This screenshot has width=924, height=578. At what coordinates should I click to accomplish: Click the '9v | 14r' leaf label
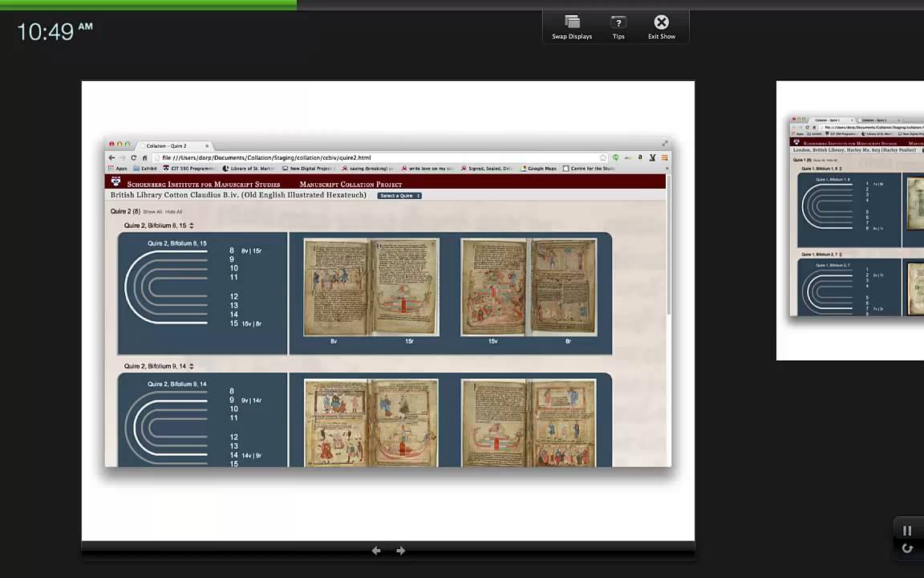[x=251, y=401]
